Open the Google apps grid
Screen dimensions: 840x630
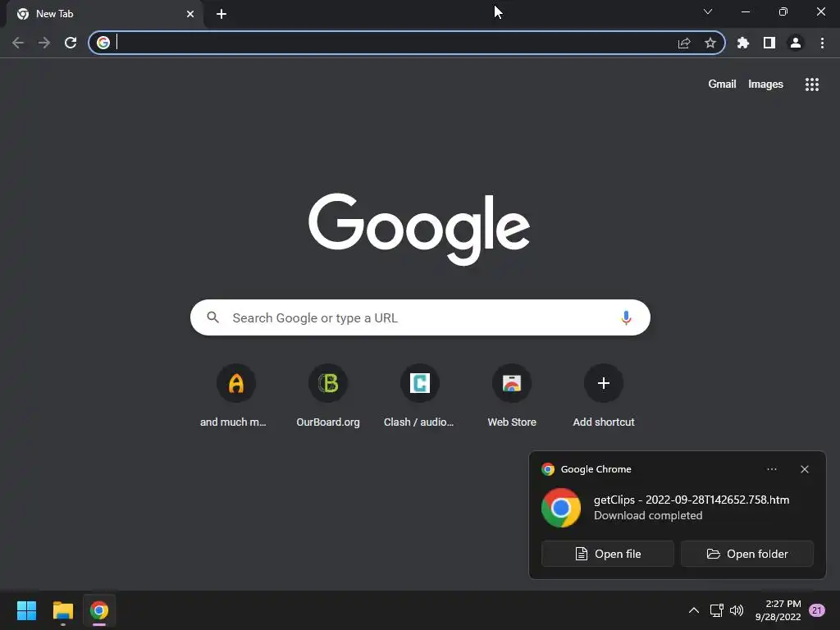point(812,84)
